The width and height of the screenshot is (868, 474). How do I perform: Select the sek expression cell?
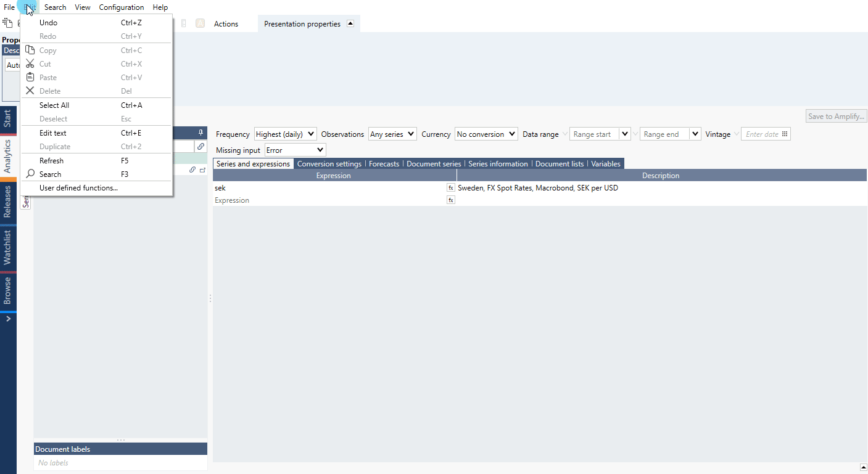(329, 188)
